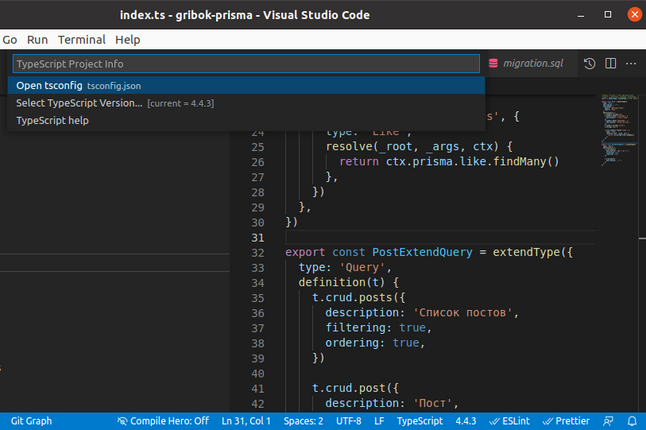
Task: Click 'filtering' property on line 37
Action: [x=356, y=328]
